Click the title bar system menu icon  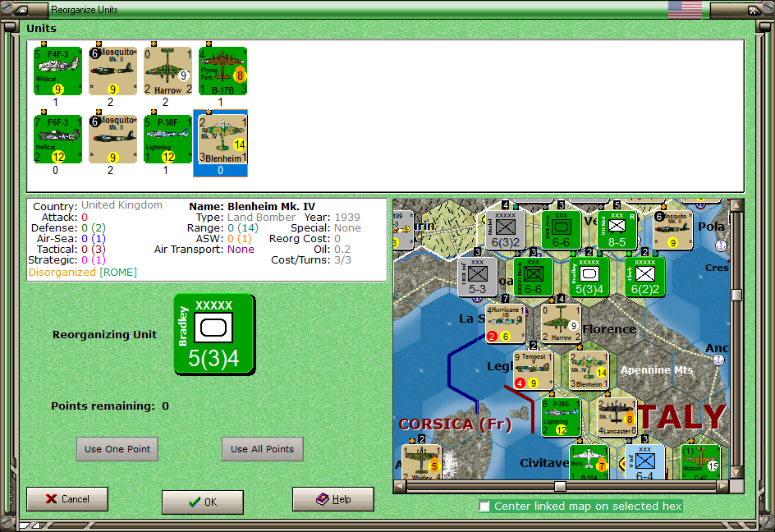click(21, 9)
